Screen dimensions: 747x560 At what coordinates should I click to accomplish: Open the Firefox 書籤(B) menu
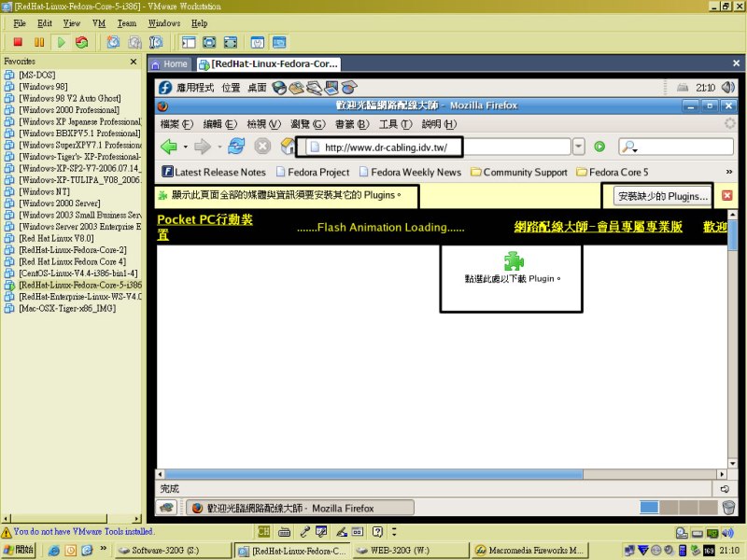[352, 124]
